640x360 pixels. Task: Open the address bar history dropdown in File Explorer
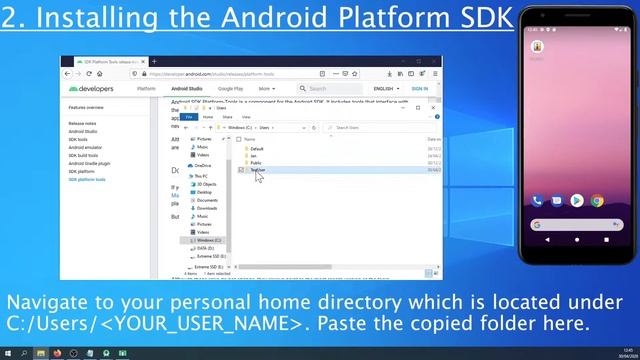(x=304, y=128)
